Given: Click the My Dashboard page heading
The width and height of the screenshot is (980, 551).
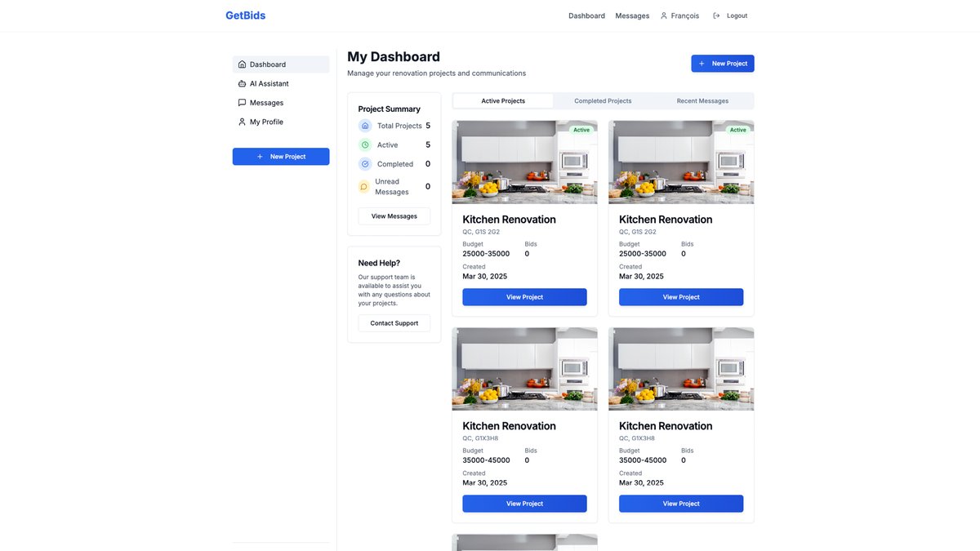Looking at the screenshot, I should [x=394, y=56].
